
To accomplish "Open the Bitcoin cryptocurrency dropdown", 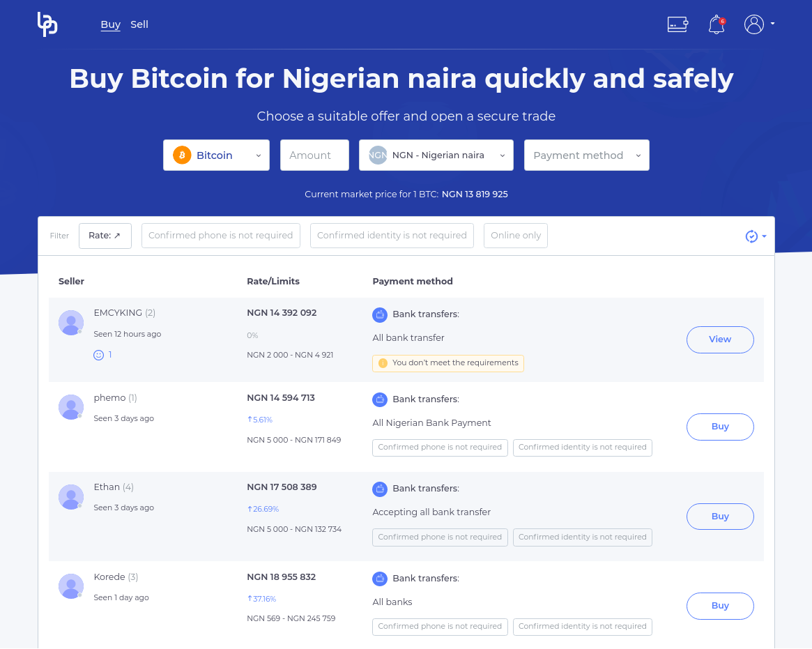I will [x=216, y=155].
